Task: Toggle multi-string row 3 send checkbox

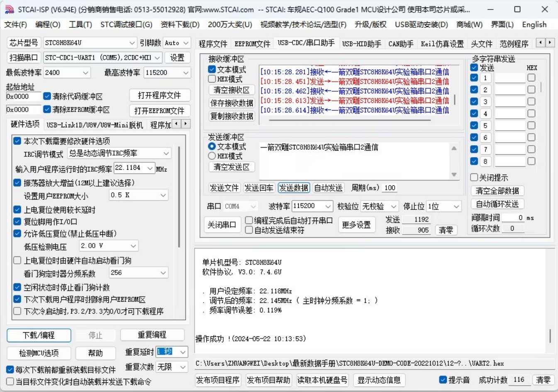Action: pos(474,102)
